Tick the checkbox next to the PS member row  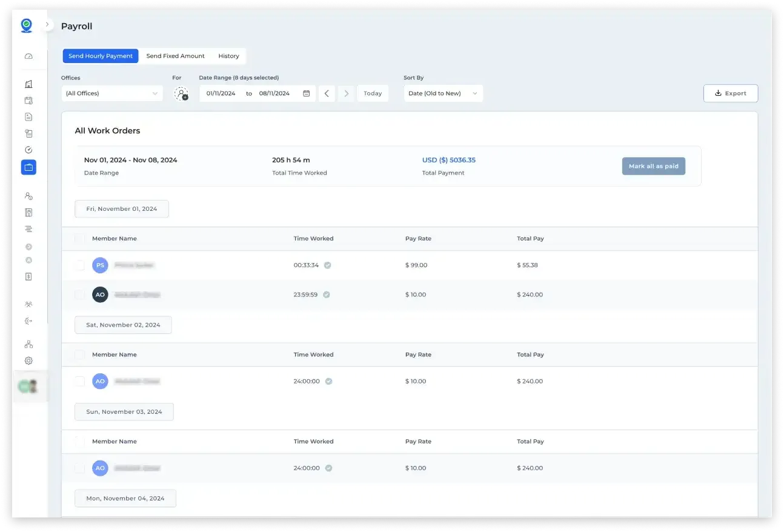(79, 265)
